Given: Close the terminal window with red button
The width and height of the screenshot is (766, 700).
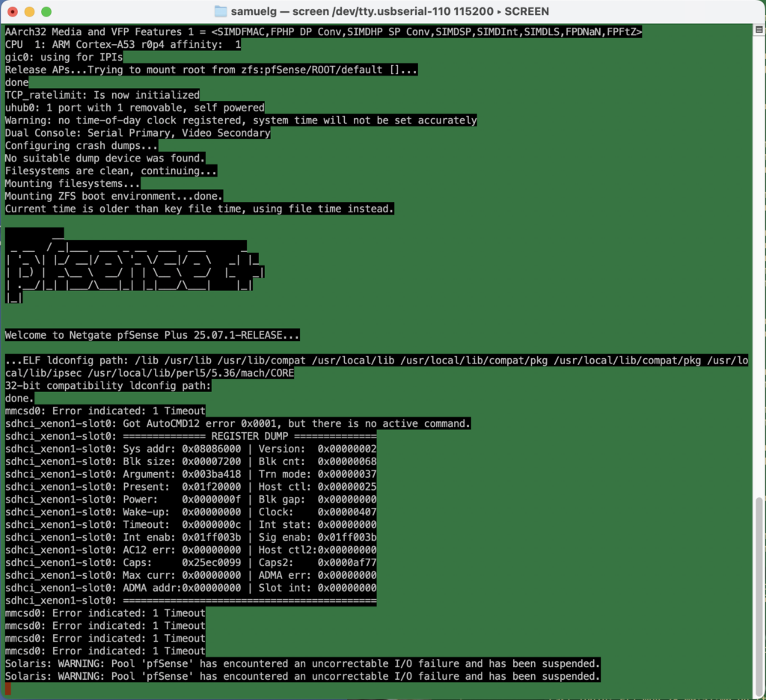Looking at the screenshot, I should 13,12.
